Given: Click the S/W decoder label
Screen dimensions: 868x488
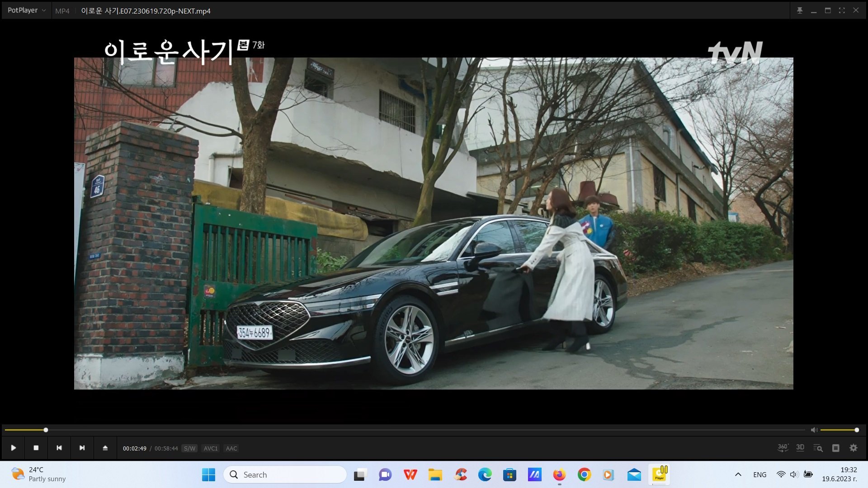Looking at the screenshot, I should 189,448.
